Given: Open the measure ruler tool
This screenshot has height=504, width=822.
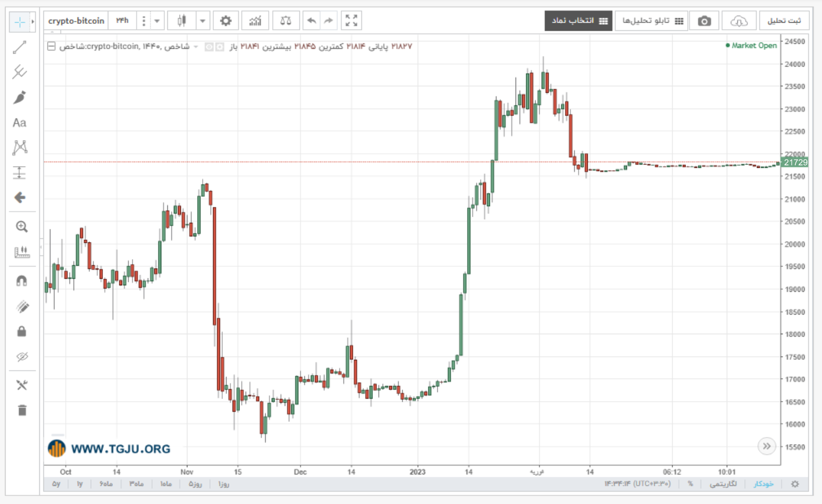Looking at the screenshot, I should tap(22, 252).
